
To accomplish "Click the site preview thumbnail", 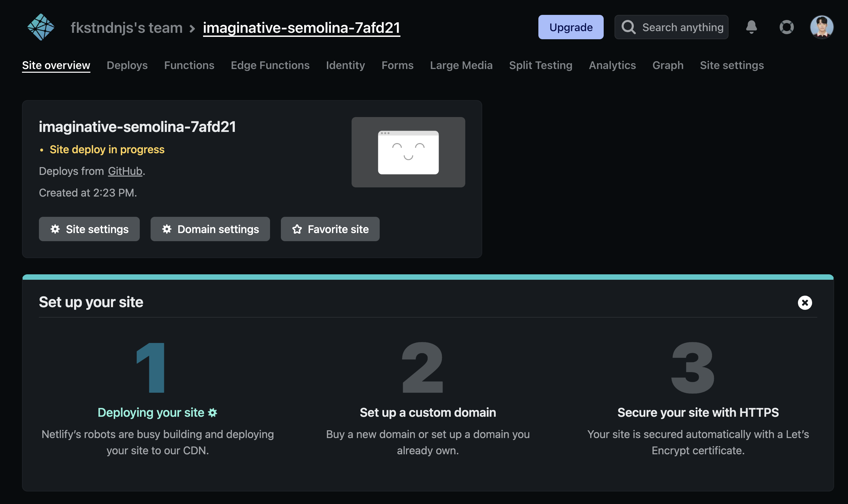I will (408, 152).
